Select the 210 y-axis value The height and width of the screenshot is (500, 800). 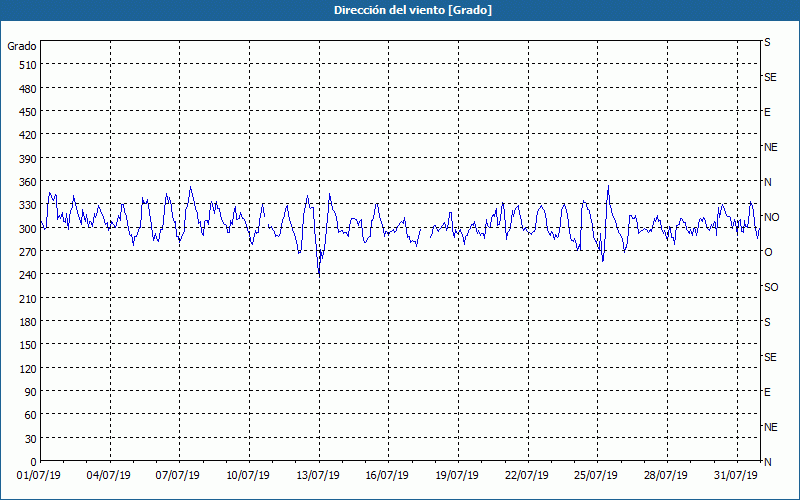[x=28, y=298]
